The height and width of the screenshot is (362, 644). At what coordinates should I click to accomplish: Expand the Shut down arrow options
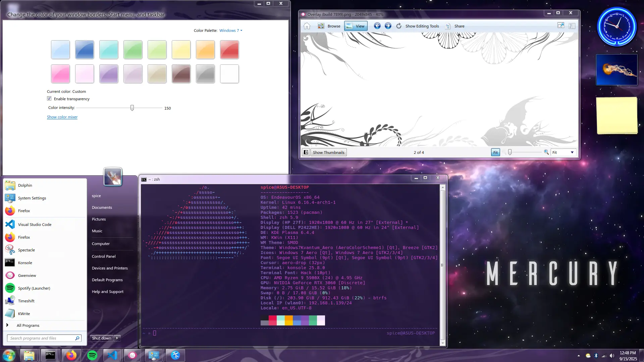point(117,338)
